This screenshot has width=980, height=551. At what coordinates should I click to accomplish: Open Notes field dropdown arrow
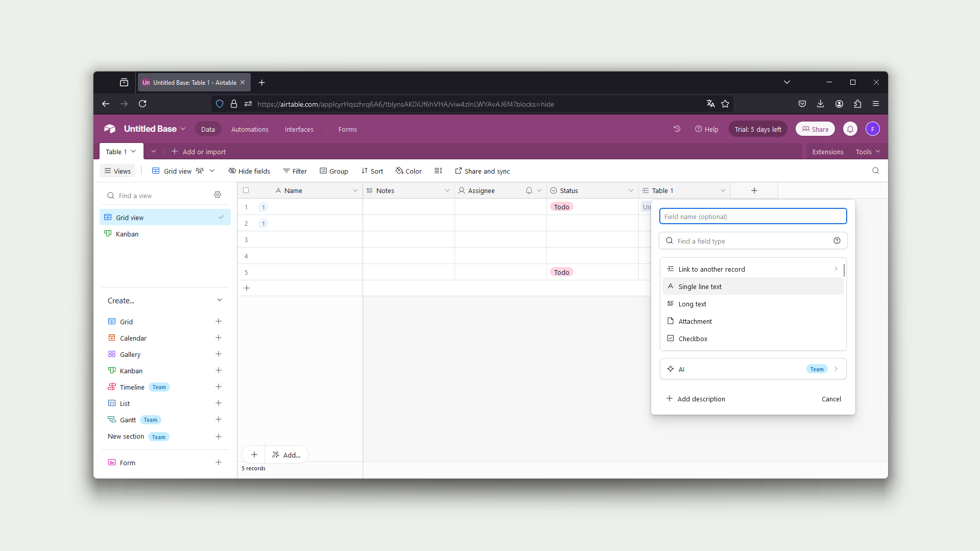tap(447, 190)
